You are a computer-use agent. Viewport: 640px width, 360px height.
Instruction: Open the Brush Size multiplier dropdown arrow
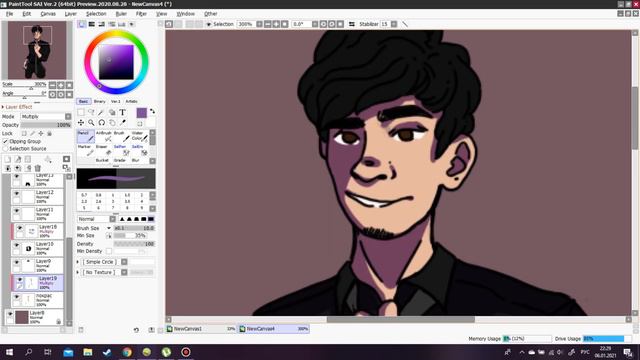click(109, 228)
